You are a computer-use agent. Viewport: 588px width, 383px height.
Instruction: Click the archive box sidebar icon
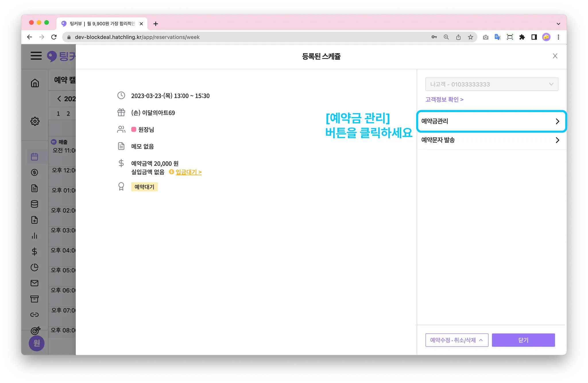tap(34, 299)
